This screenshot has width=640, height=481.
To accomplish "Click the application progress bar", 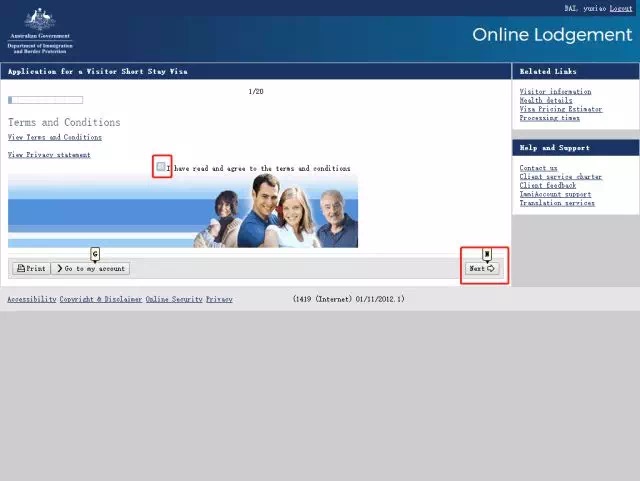I will (x=45, y=100).
